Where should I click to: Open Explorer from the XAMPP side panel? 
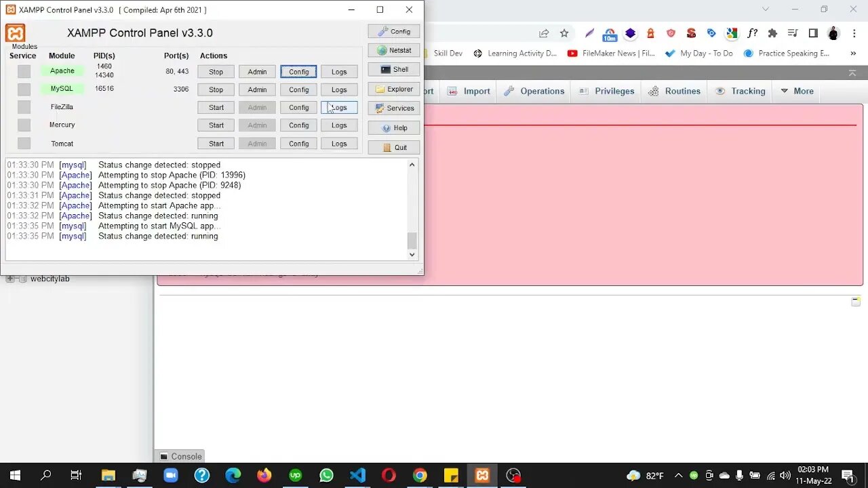394,89
